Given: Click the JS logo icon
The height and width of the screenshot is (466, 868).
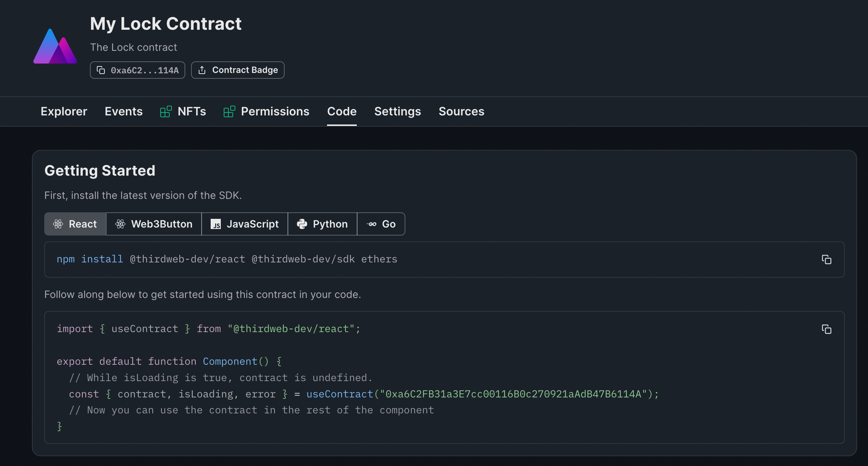Looking at the screenshot, I should 216,224.
